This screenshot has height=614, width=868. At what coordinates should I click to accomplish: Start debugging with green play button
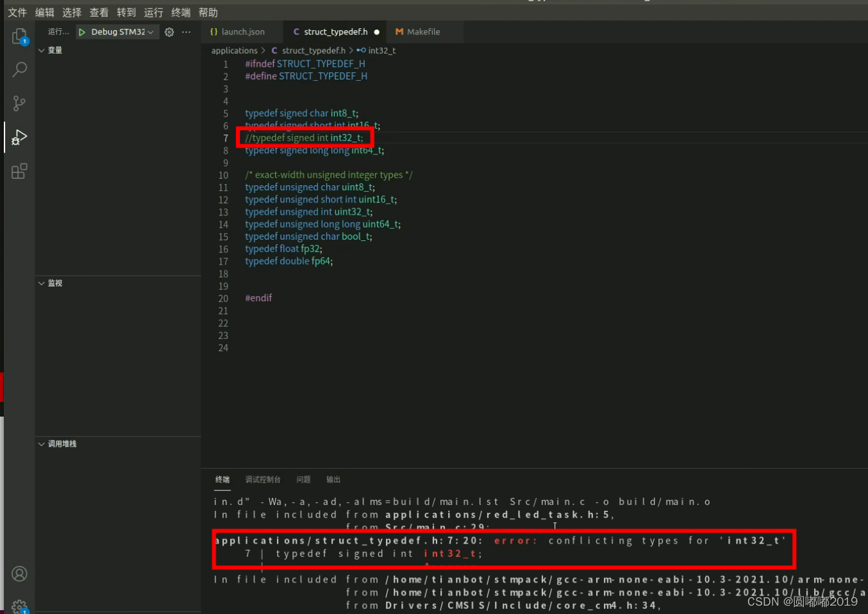(x=82, y=32)
